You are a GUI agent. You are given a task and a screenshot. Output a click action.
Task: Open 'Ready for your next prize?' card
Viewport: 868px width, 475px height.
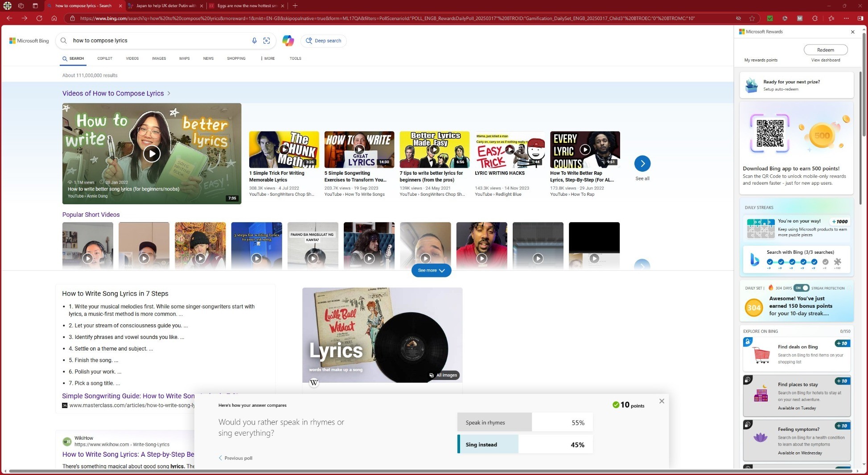(796, 85)
